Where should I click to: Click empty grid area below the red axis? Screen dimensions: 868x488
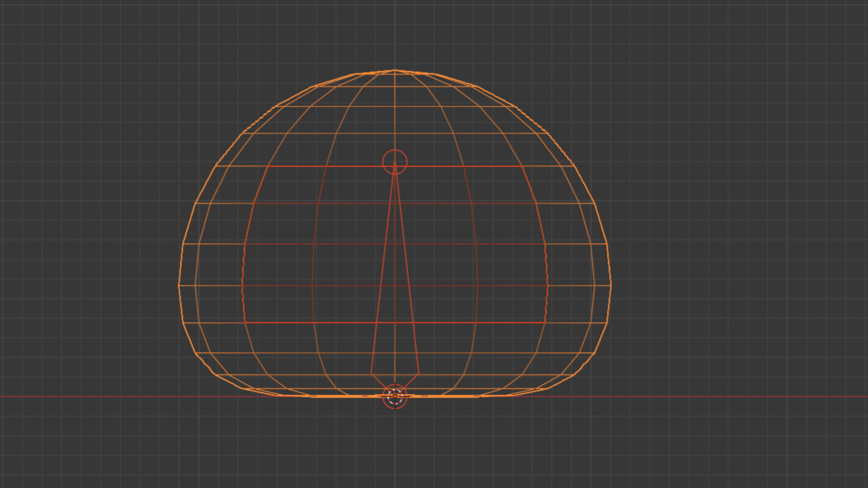click(217, 448)
